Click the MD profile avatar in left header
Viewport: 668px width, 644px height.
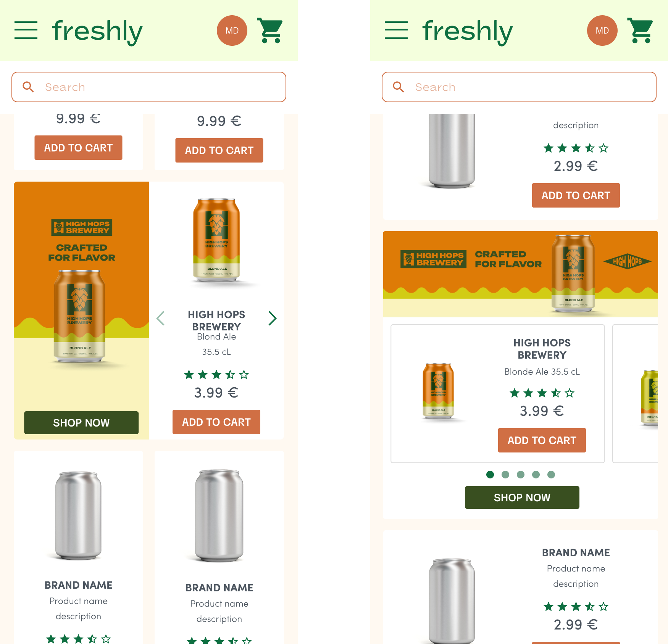(232, 31)
